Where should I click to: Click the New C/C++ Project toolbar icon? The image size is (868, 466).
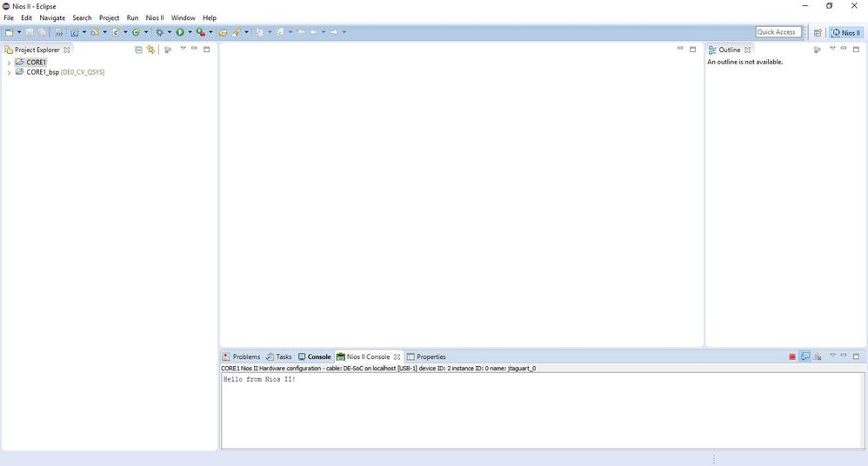(74, 32)
